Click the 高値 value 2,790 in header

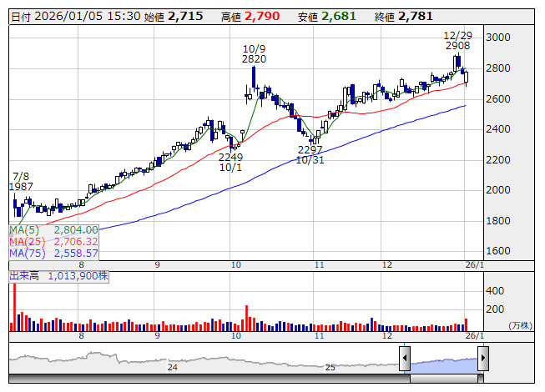click(x=262, y=17)
